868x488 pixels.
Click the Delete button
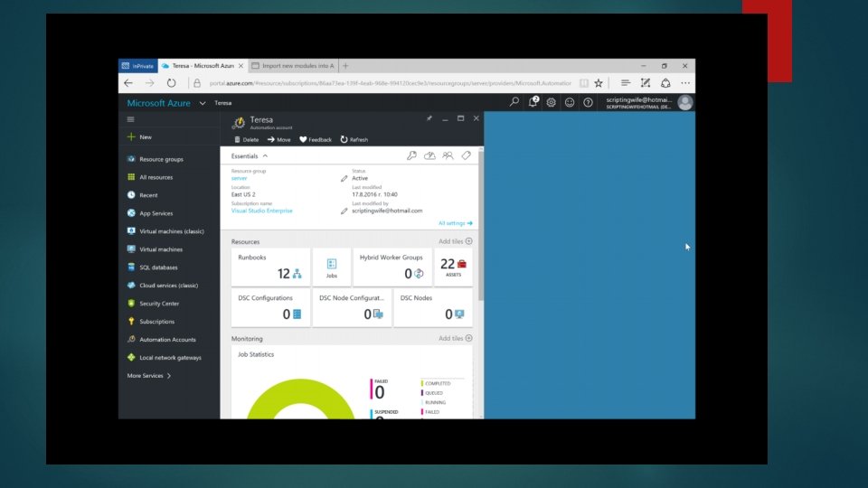246,140
